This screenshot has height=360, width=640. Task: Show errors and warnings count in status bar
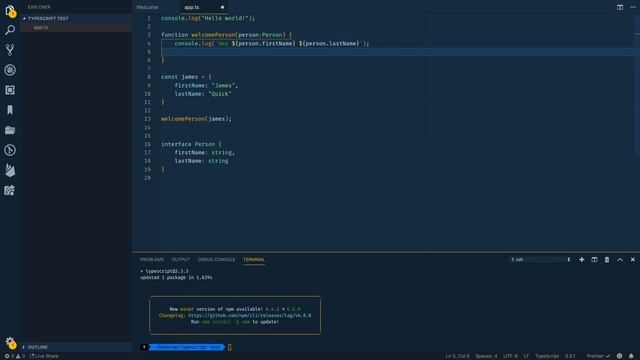[x=14, y=356]
